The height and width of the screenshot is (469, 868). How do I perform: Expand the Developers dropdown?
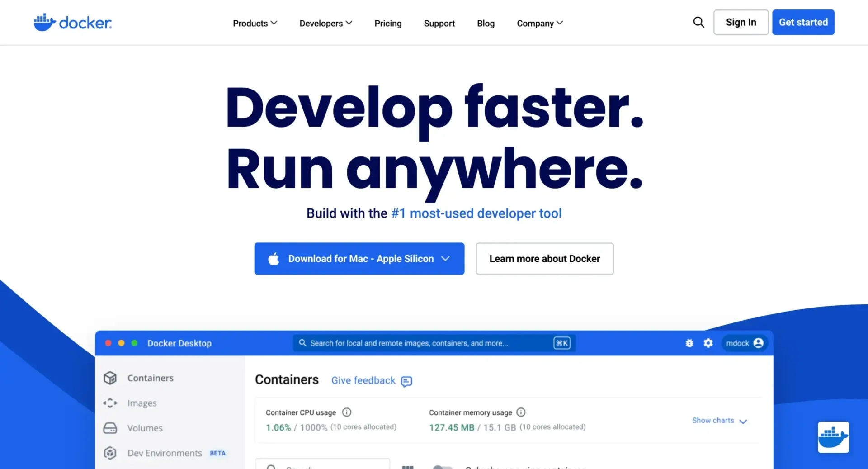(x=325, y=23)
